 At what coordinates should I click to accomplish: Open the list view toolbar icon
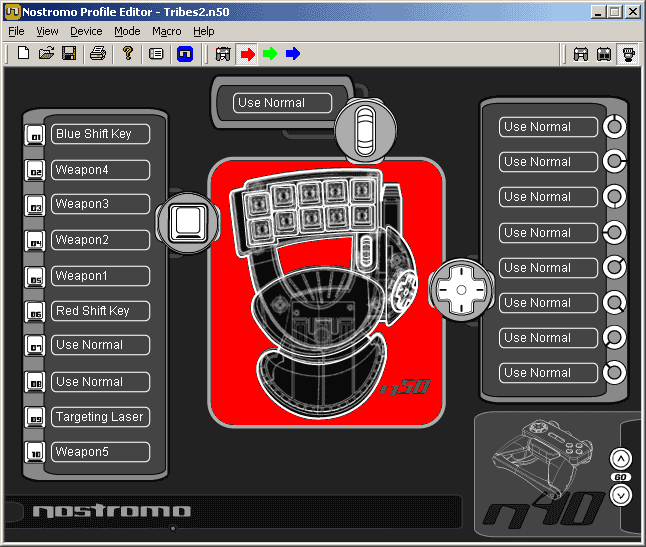point(156,54)
